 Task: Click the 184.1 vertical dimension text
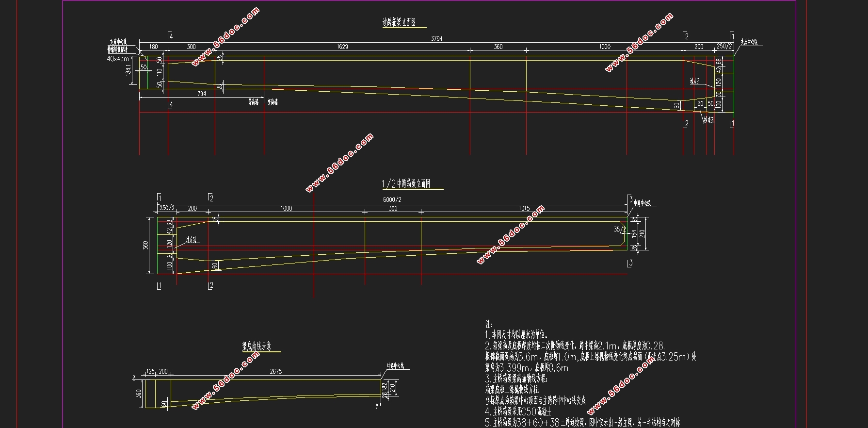(129, 70)
